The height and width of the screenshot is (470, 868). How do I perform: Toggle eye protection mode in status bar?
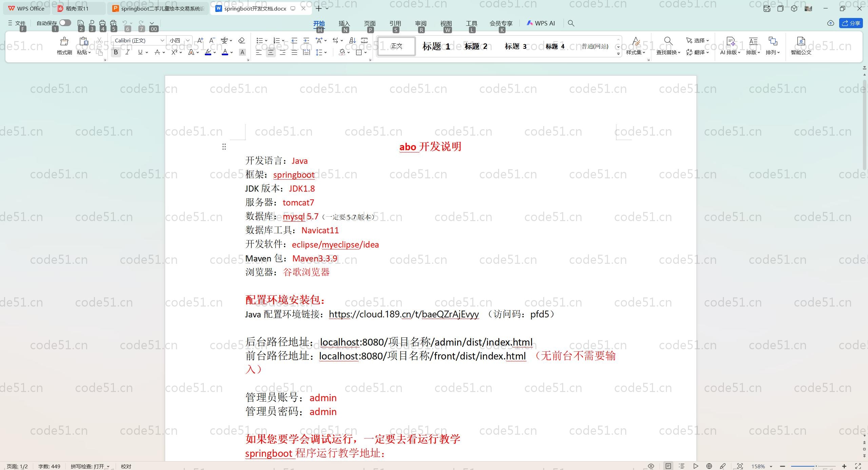pos(651,466)
